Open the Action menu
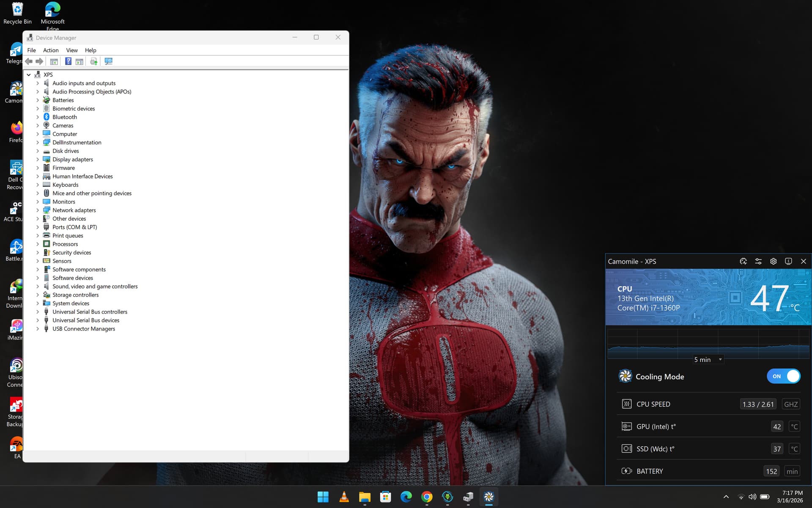This screenshot has width=812, height=508. 51,50
